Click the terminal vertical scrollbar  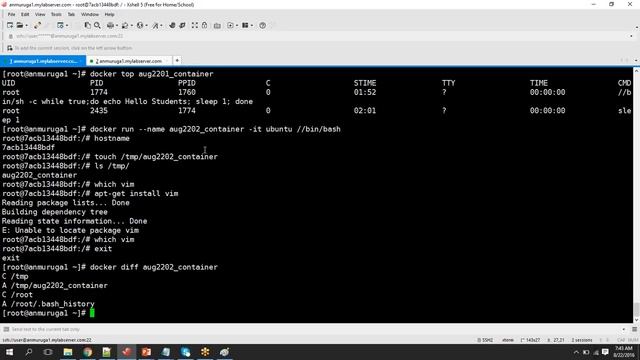tap(636, 195)
